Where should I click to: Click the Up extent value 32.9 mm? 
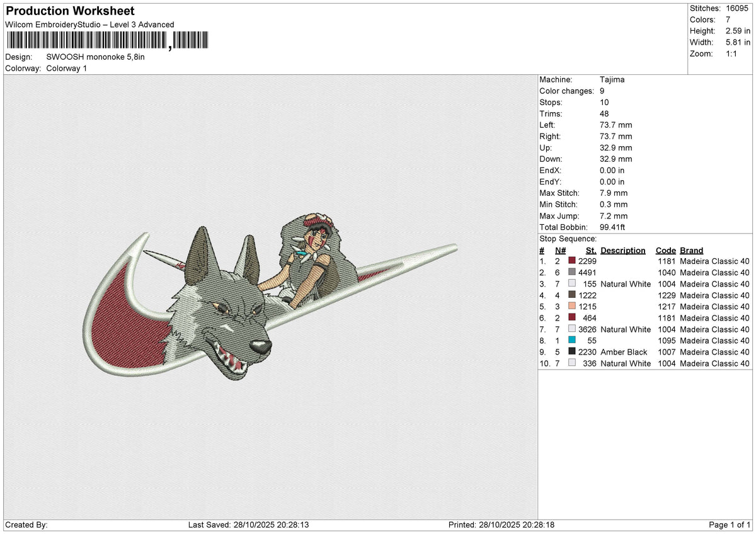(616, 148)
